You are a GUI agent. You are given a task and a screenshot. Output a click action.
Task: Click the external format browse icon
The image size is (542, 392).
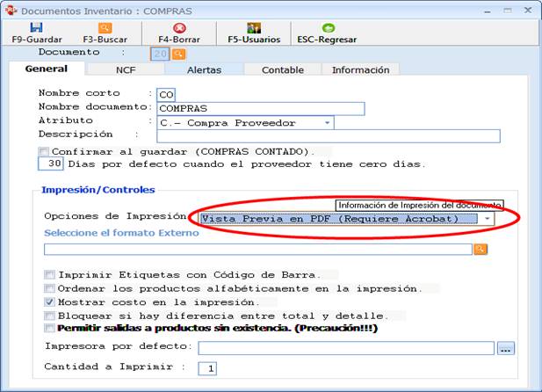(481, 250)
